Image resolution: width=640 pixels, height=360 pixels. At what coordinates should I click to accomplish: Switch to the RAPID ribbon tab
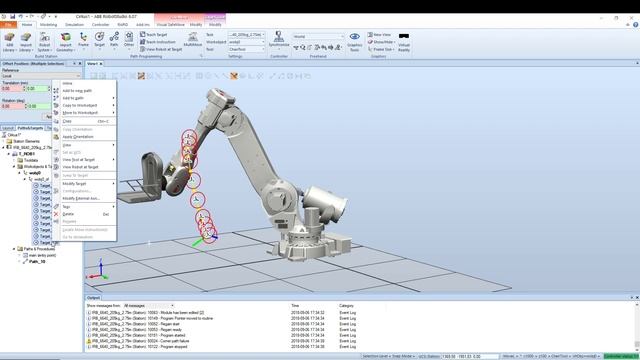pyautogui.click(x=122, y=25)
